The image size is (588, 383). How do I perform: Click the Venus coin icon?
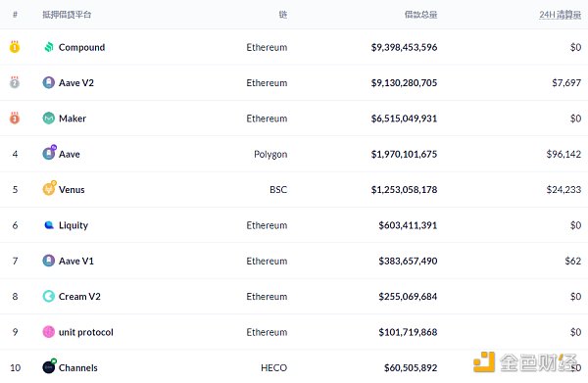click(49, 188)
